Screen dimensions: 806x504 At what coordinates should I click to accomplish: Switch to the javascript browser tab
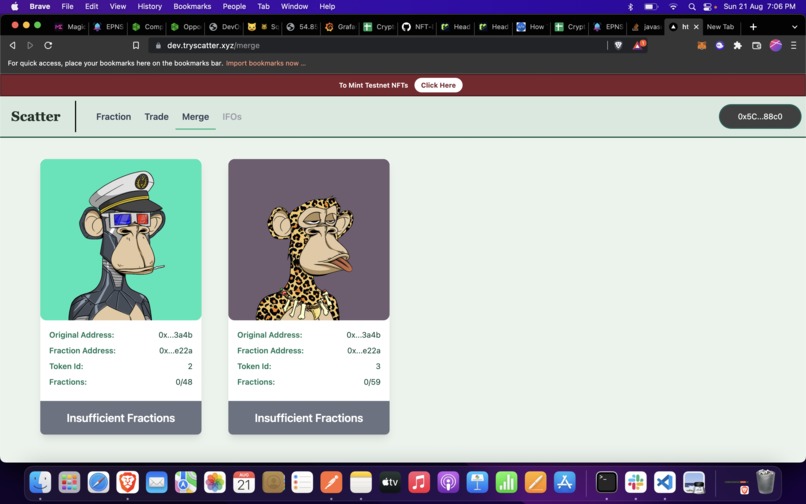point(646,27)
